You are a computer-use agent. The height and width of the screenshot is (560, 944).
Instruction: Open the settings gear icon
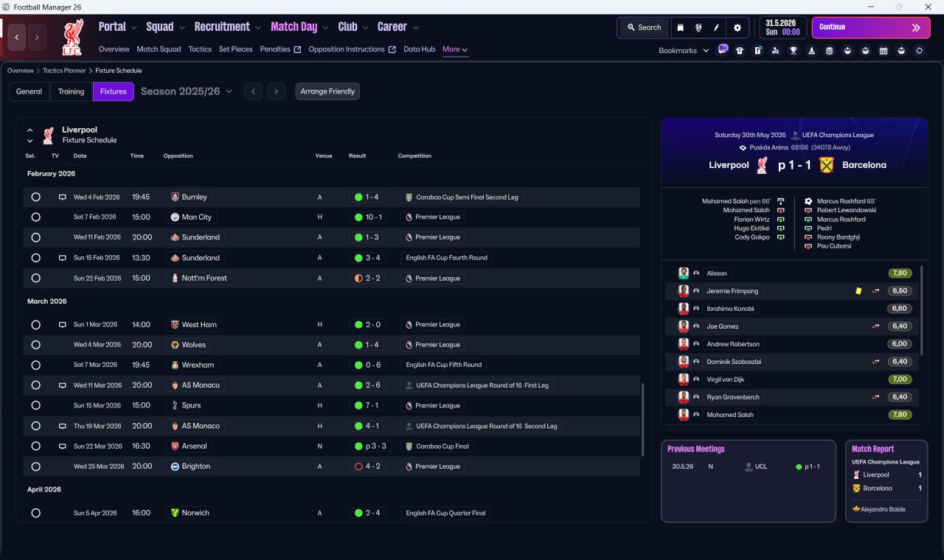pos(737,27)
